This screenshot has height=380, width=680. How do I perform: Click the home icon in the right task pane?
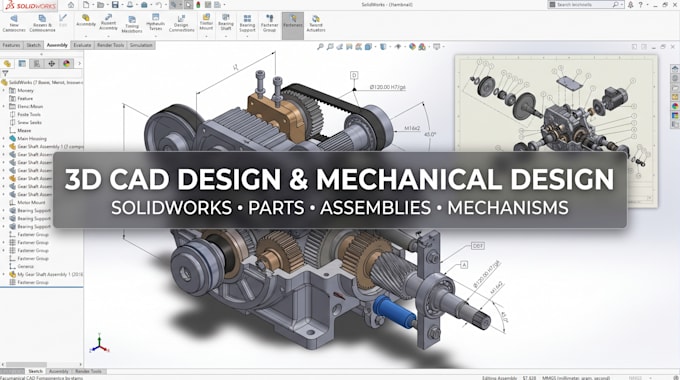pyautogui.click(x=675, y=69)
